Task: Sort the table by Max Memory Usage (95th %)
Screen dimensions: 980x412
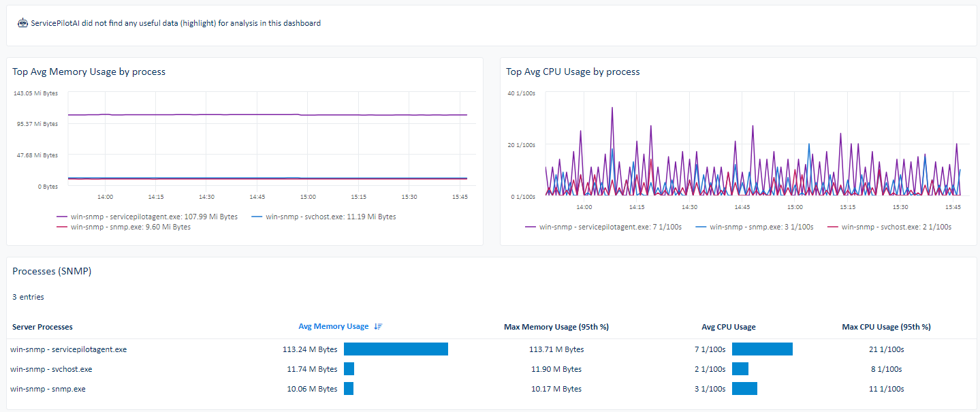Action: coord(556,326)
